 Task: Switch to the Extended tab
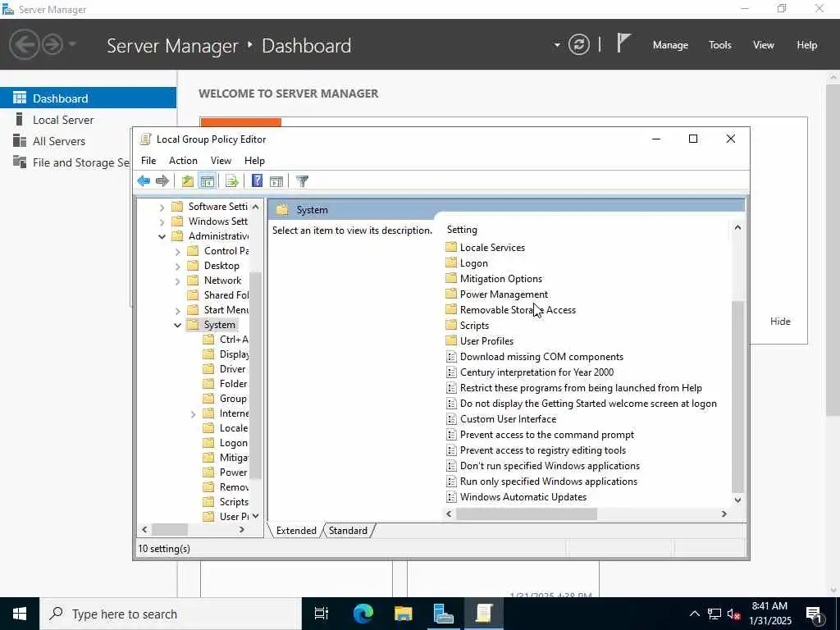[296, 531]
